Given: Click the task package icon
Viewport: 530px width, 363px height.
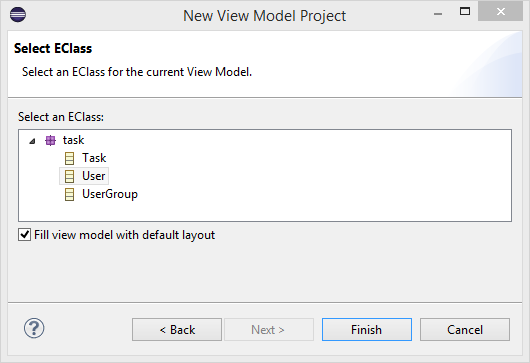Looking at the screenshot, I should [x=50, y=140].
